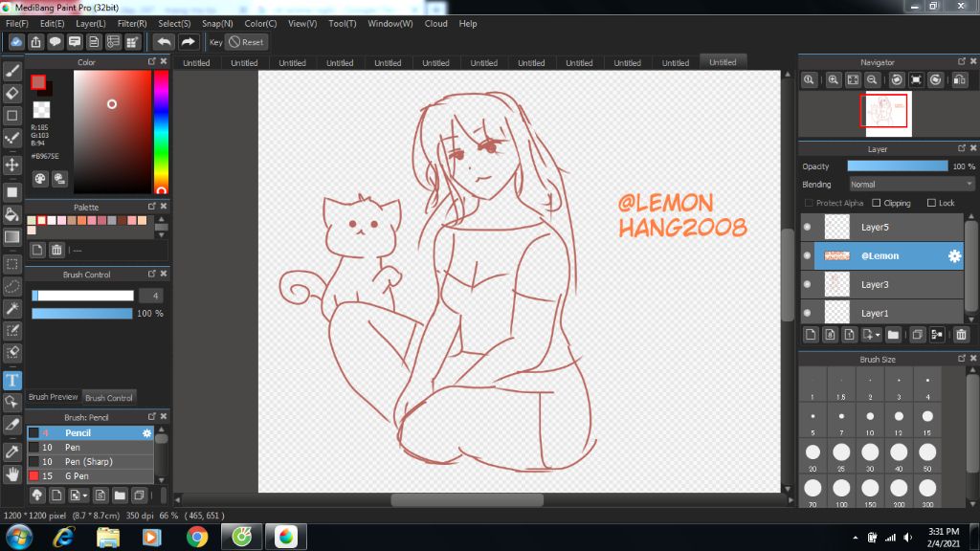
Task: Select the G Pen brush
Action: pyautogui.click(x=90, y=476)
